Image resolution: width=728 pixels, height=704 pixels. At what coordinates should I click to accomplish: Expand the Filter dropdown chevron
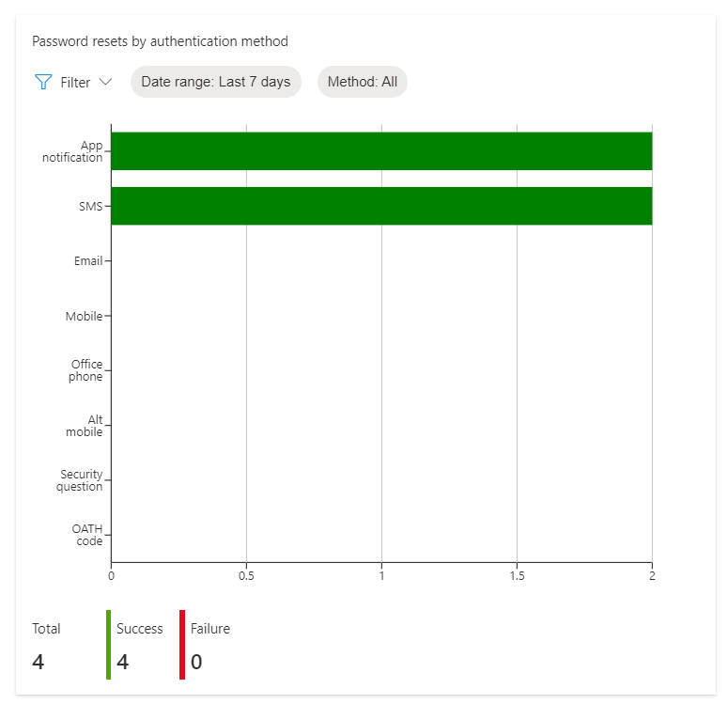point(106,83)
